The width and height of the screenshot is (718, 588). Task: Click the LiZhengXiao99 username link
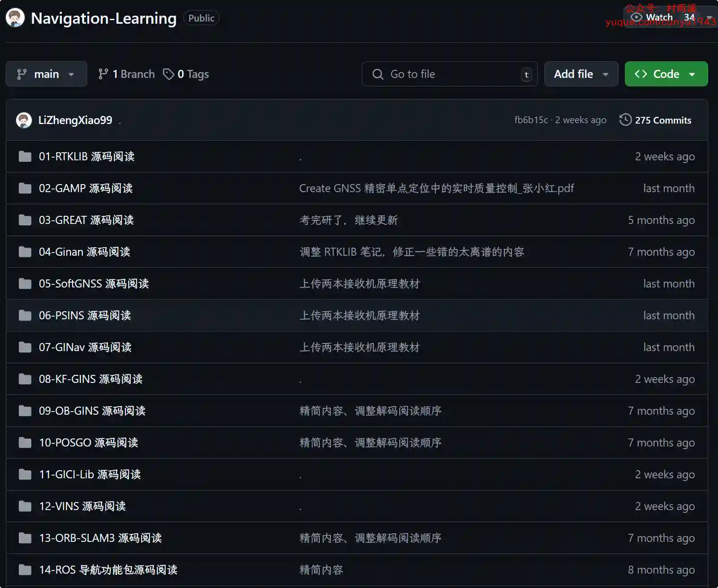(75, 120)
